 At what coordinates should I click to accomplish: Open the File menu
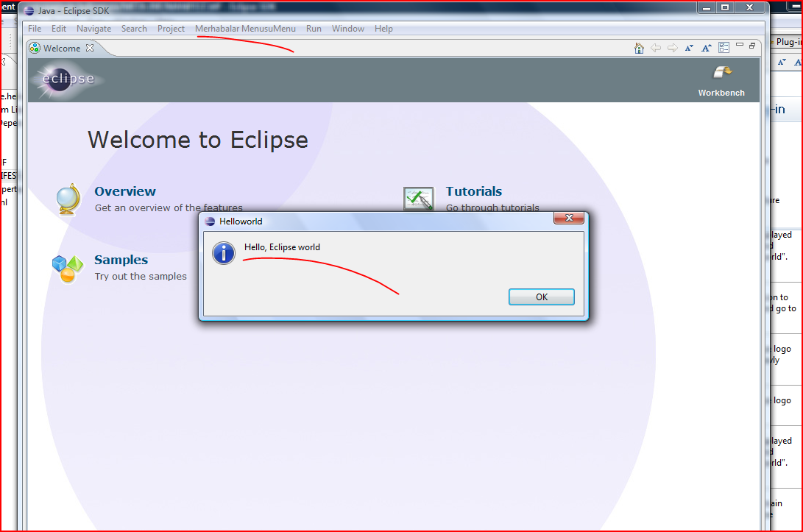35,29
